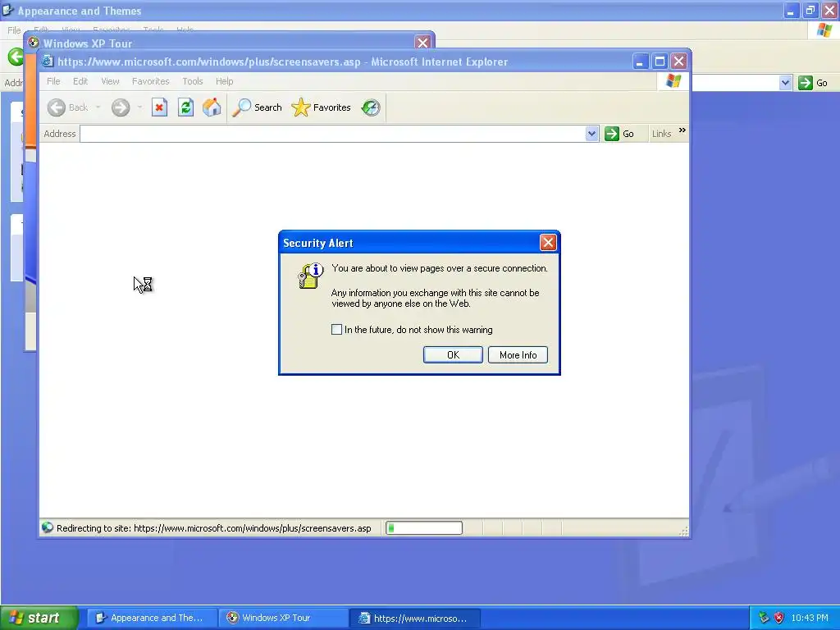The height and width of the screenshot is (630, 840).
Task: Open the History clock icon
Action: 370,107
